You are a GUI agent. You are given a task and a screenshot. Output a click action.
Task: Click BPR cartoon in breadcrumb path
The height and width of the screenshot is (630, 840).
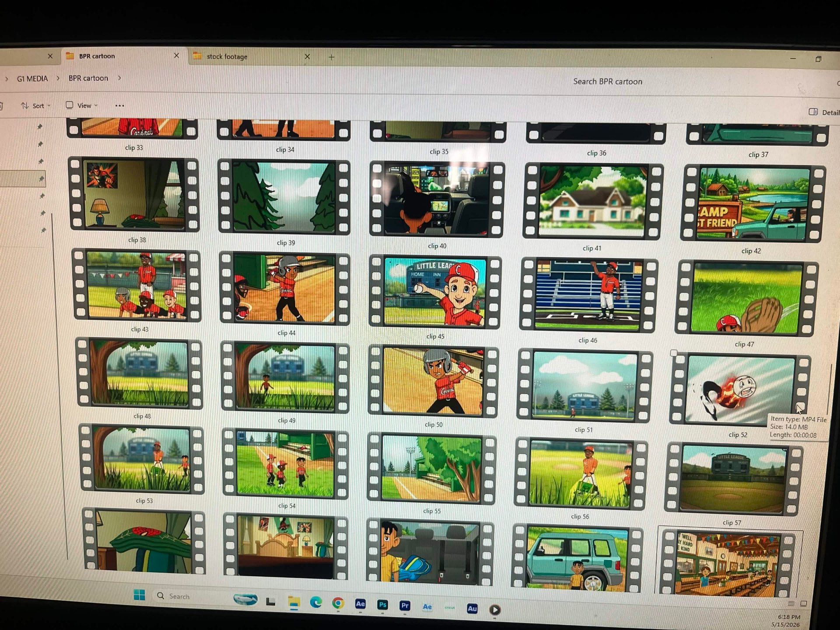[88, 78]
